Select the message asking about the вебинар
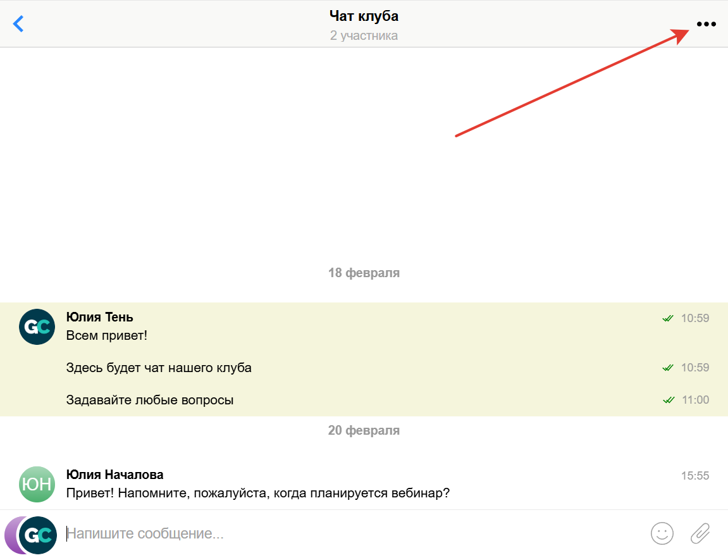 (x=257, y=493)
